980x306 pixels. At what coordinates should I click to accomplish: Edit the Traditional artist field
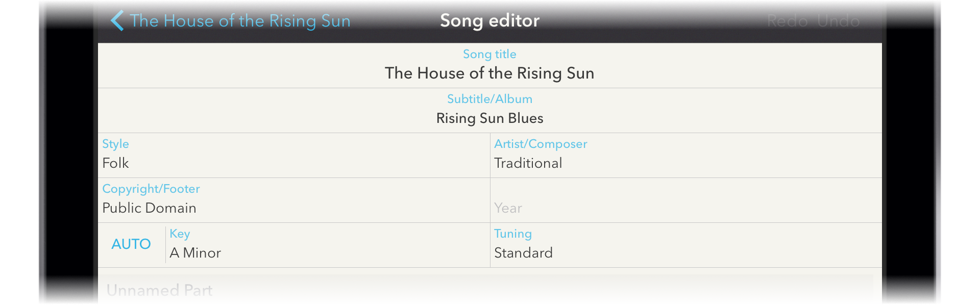528,163
